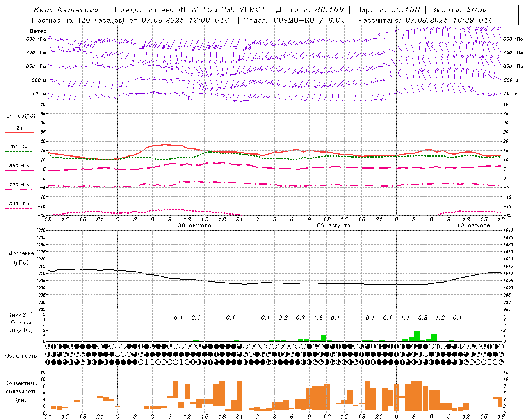Click the Kem_Kemerovo station title

[66, 10]
